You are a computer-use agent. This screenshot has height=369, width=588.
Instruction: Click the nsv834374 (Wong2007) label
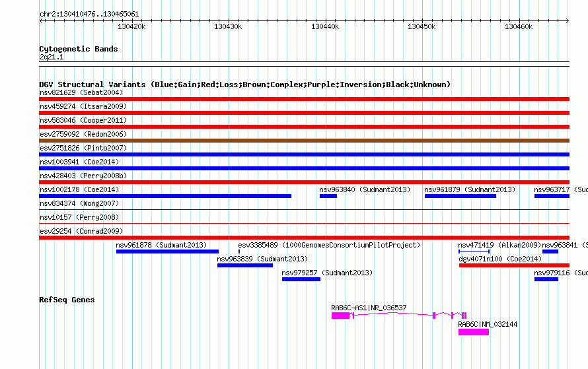point(79,203)
